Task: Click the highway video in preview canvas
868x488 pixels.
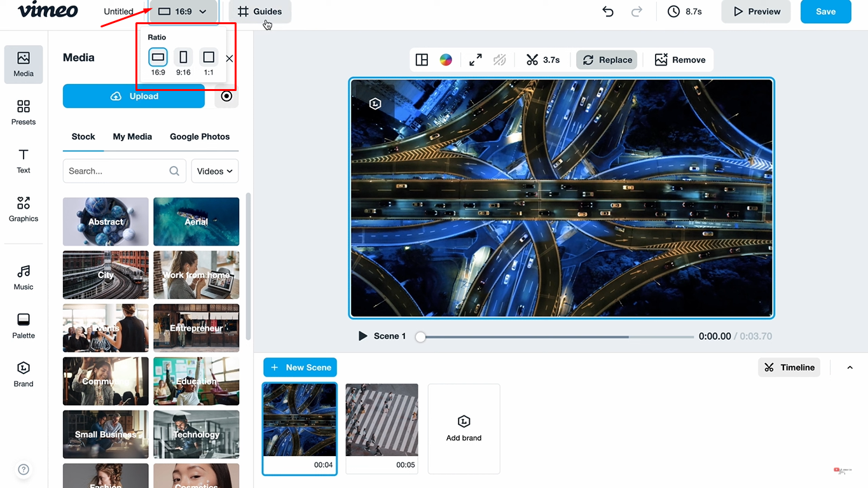Action: point(561,198)
